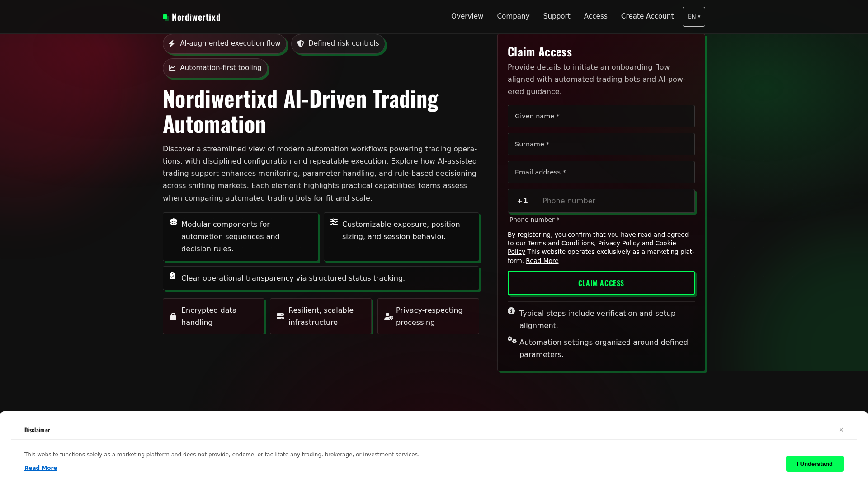Focus the Email address field
The image size is (868, 488).
point(601,172)
